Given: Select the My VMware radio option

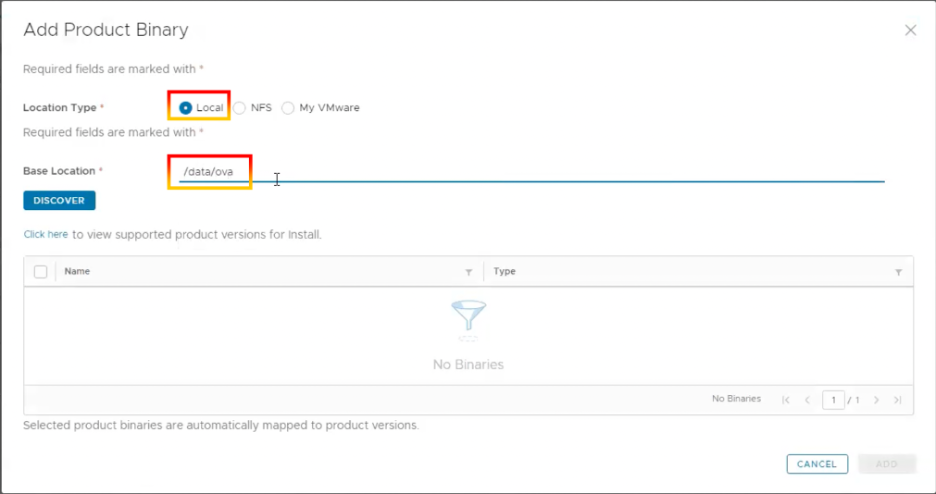Looking at the screenshot, I should 288,108.
